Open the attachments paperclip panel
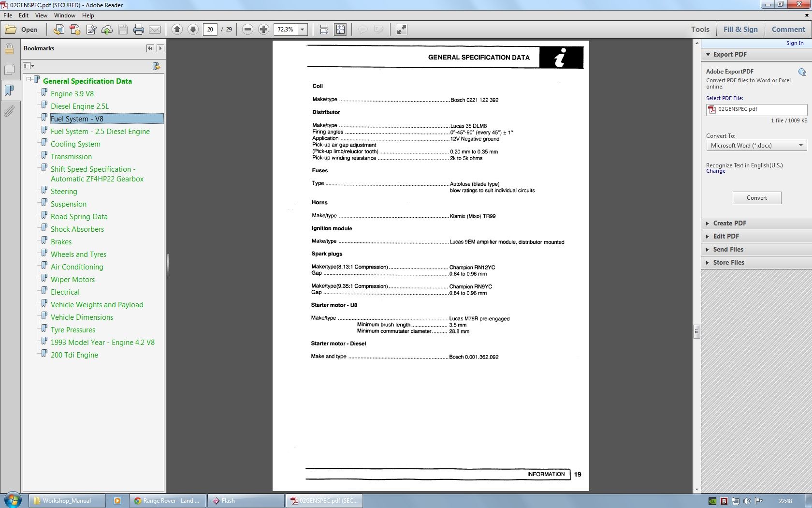The height and width of the screenshot is (508, 812). tap(9, 111)
